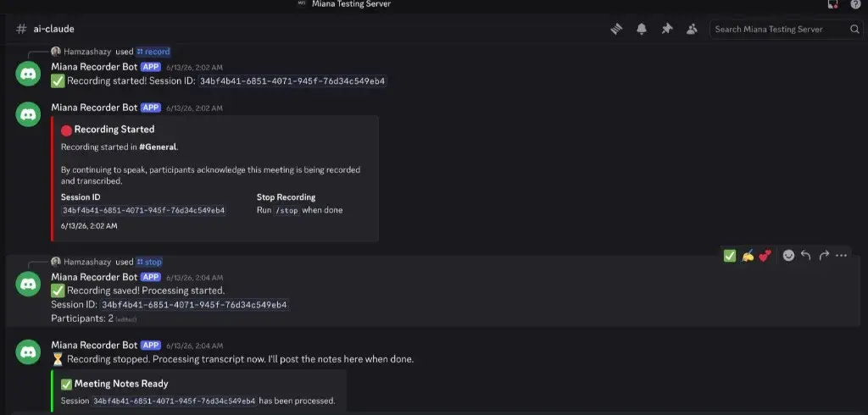Click Miana Recorder Bot name above Recording Started embed

click(94, 108)
